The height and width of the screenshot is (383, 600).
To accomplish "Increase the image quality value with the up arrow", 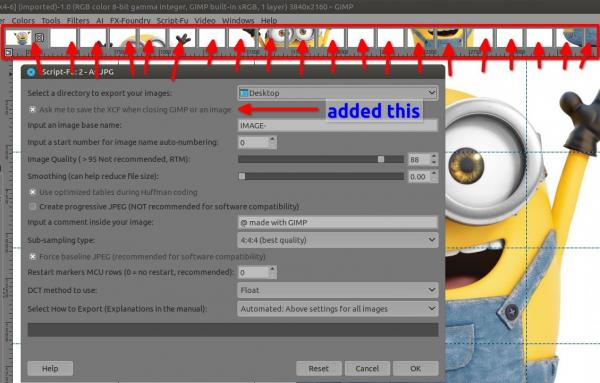I will (x=434, y=156).
